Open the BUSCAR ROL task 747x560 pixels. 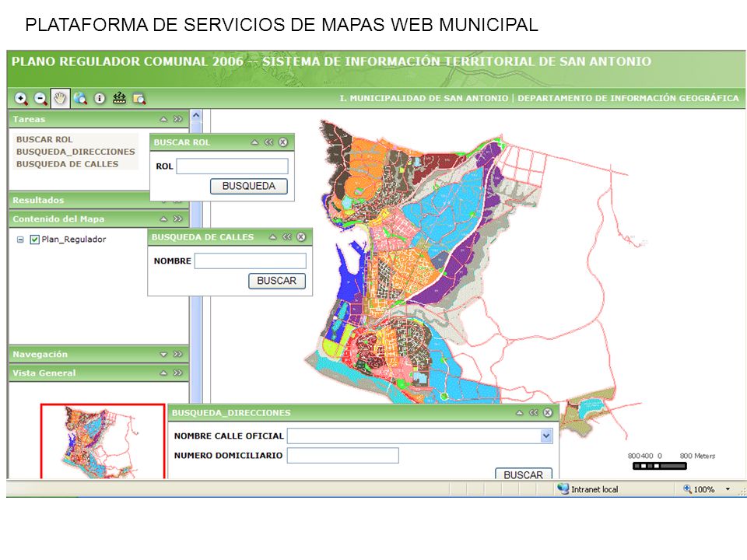point(44,139)
